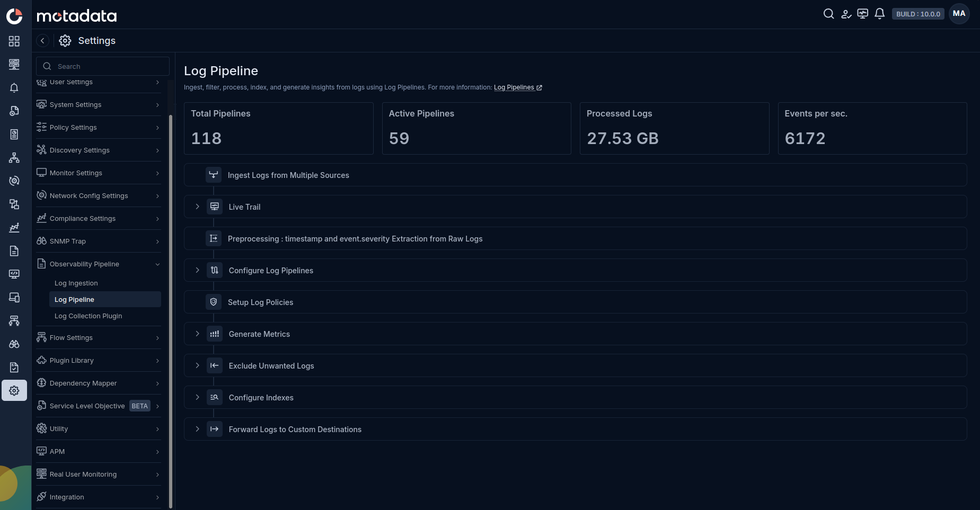Select the settings gear in left rail
980x510 pixels.
coord(14,391)
